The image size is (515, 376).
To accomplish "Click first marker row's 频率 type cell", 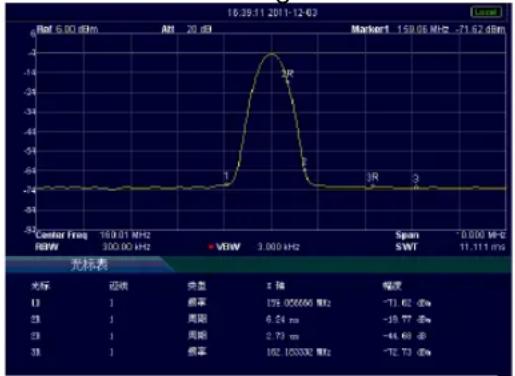I will click(x=197, y=303).
